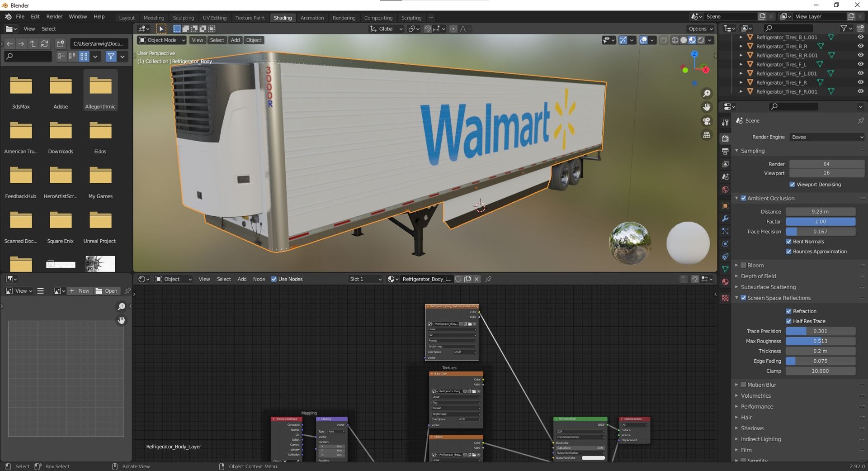Expand Depth of Field panel
Screen dimensions: 868x471
758,276
